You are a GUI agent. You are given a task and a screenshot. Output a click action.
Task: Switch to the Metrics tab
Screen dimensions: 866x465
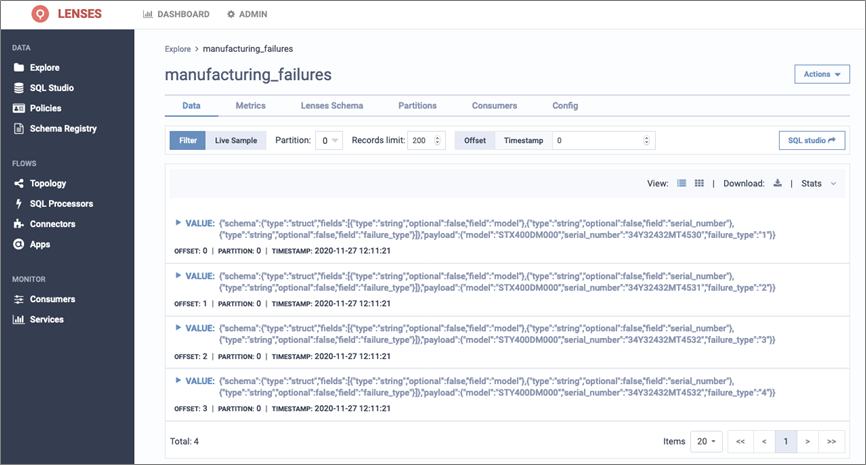point(251,105)
